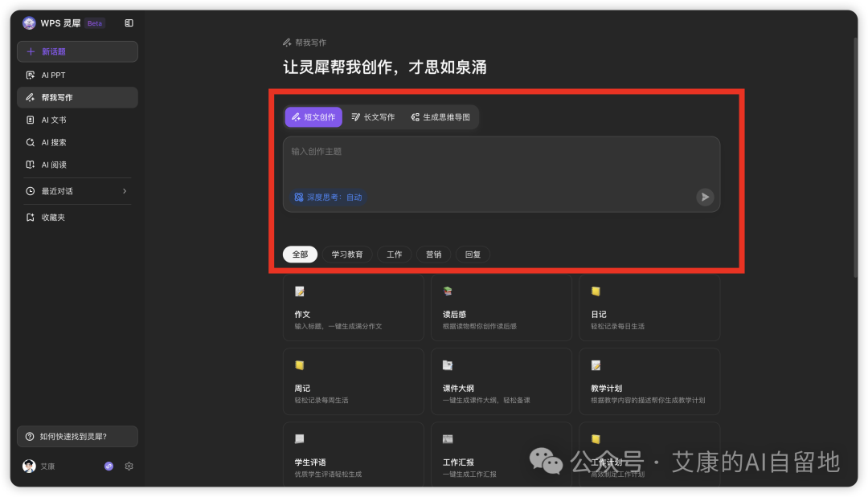
Task: Enable the 营销 filter chip
Action: [x=434, y=254]
